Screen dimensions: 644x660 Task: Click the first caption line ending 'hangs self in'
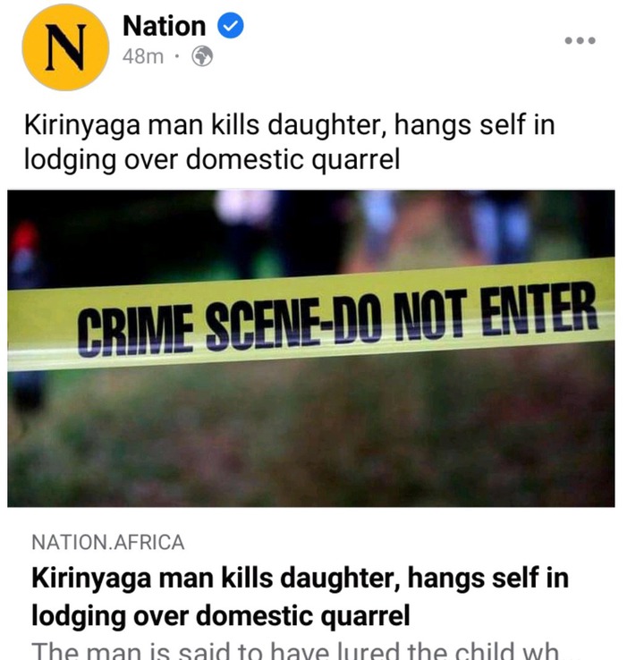(x=289, y=125)
